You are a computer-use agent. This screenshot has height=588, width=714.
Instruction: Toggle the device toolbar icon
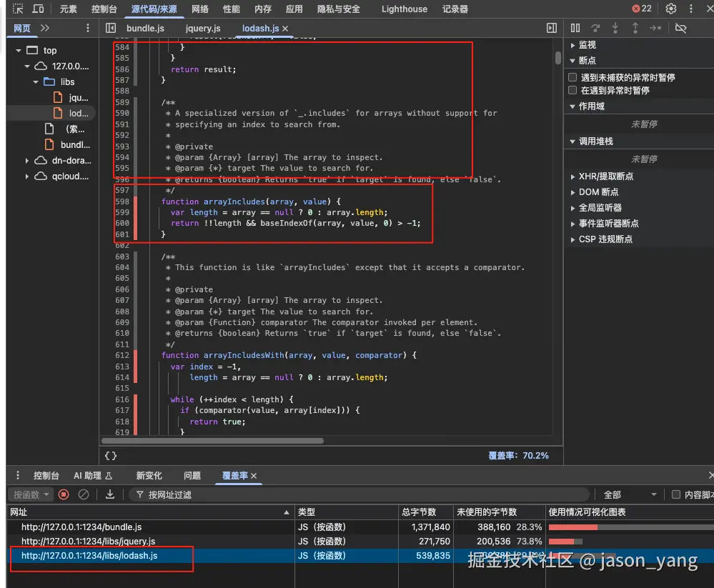pos(39,9)
